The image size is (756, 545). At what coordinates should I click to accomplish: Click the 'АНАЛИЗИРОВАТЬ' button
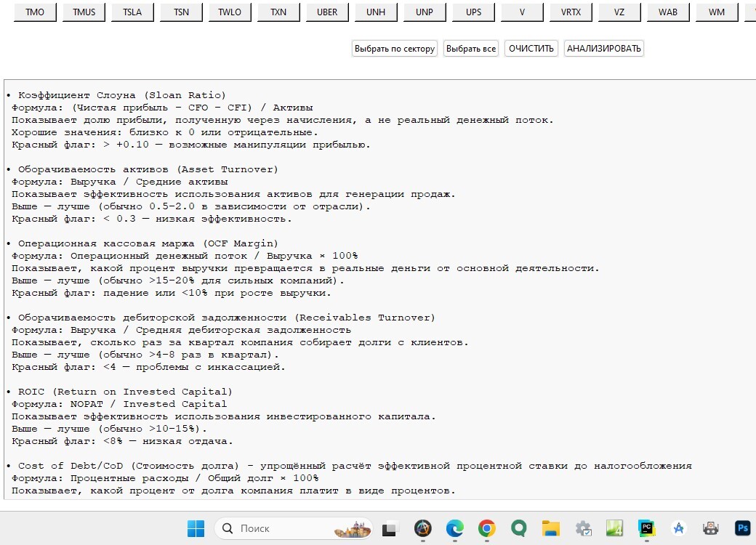tap(603, 48)
